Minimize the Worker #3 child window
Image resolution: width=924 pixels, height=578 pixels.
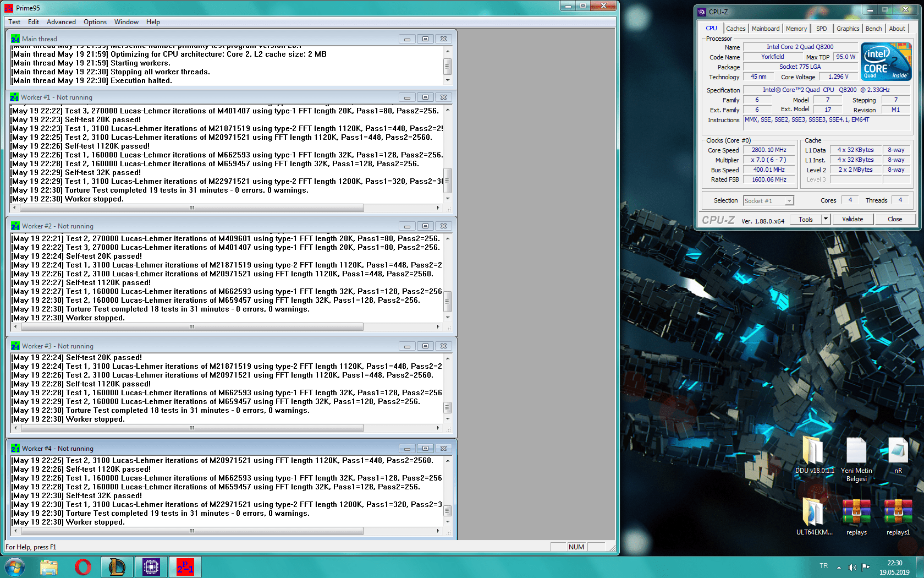click(407, 346)
